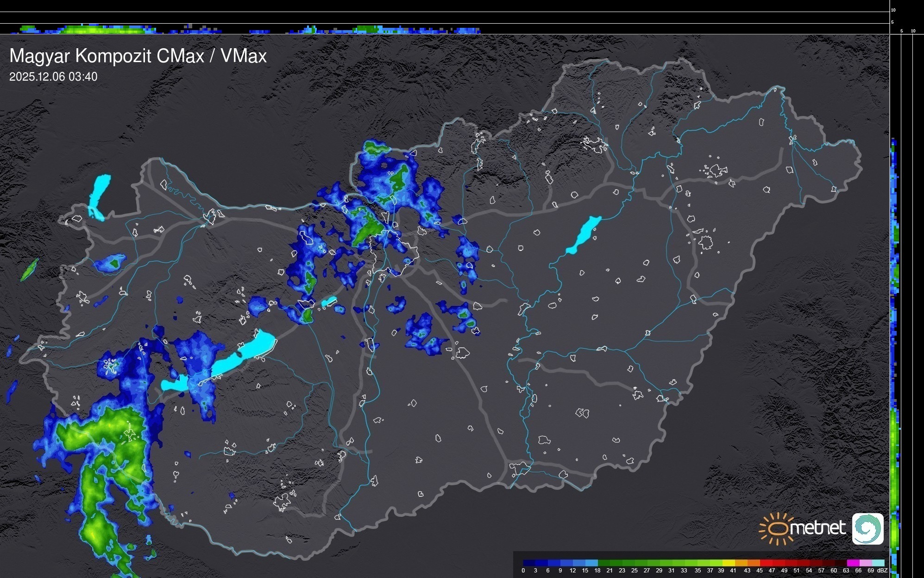924x578 pixels.
Task: Click the orange 41 dBZ legend swatch
Action: tap(741, 563)
